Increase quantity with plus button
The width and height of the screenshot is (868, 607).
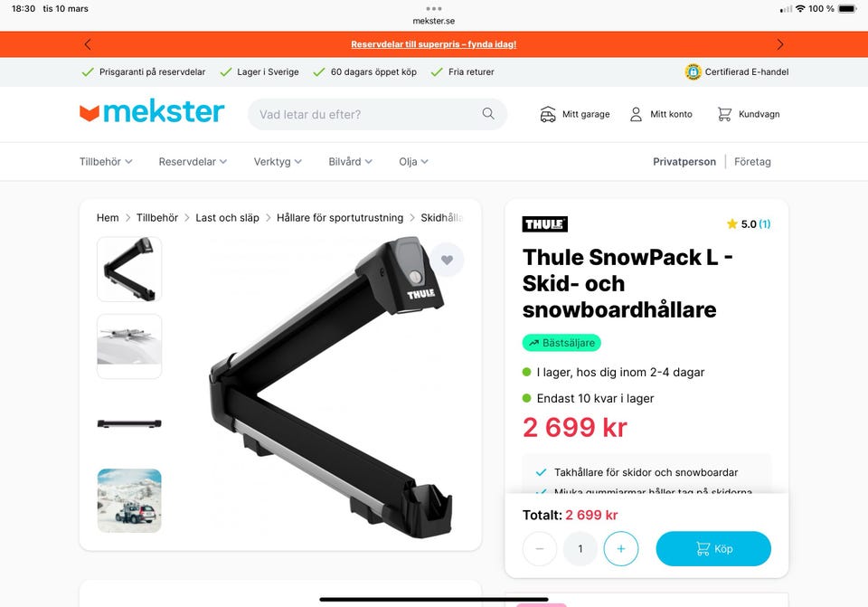(620, 549)
